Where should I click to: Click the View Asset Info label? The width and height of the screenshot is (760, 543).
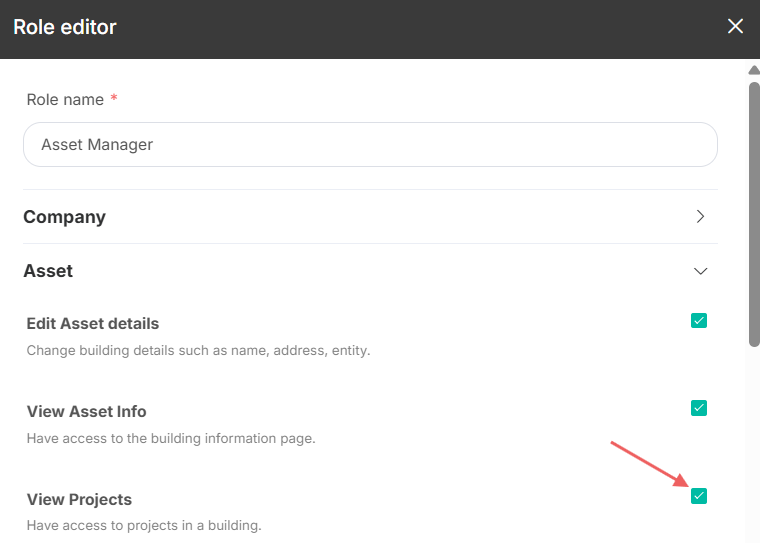(86, 411)
